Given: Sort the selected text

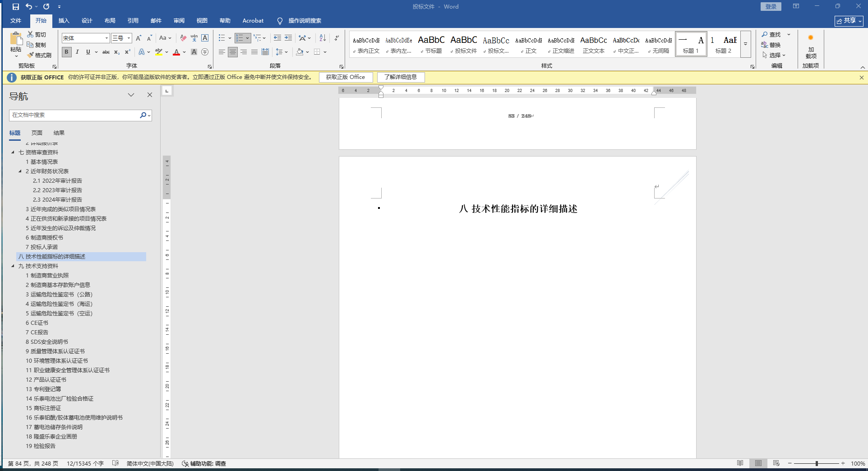Looking at the screenshot, I should click(x=323, y=38).
